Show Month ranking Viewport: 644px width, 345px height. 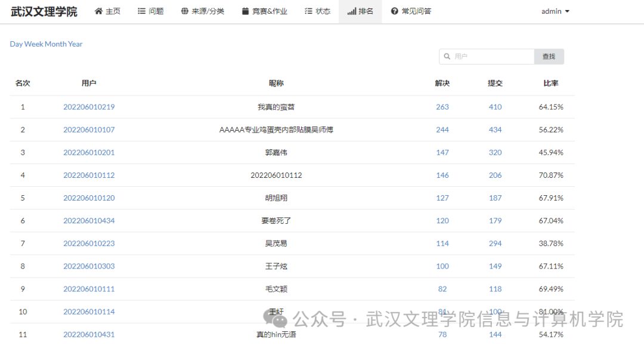tap(55, 44)
